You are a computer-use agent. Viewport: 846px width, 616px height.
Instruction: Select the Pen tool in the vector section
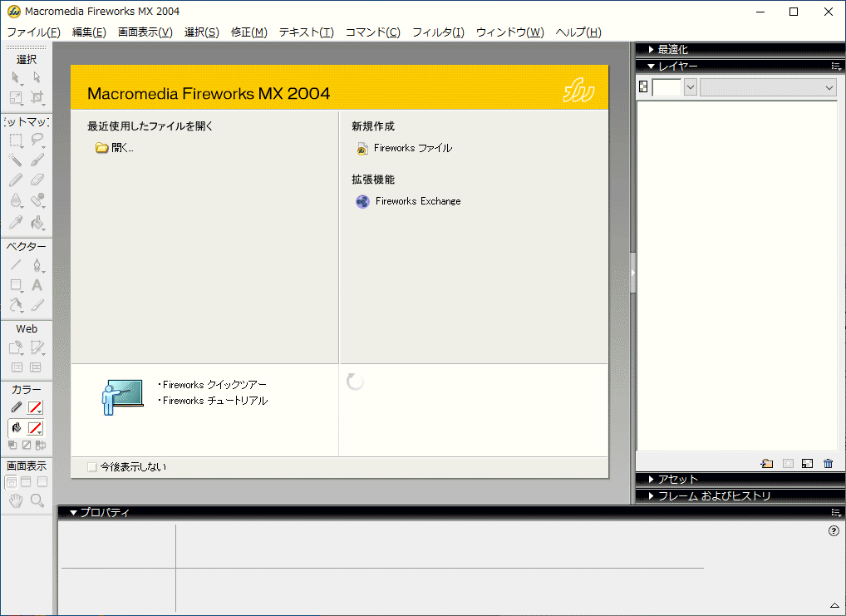tap(37, 265)
